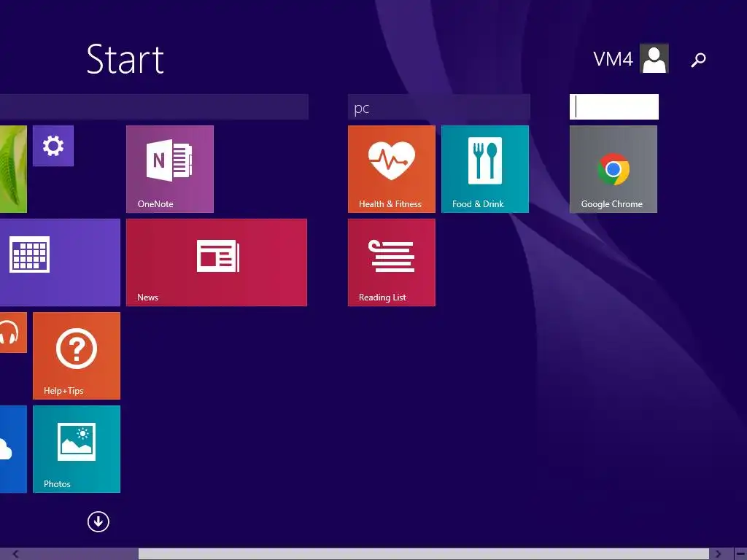Open the Calendar tile
Screen dimensions: 747x560
pyautogui.click(x=60, y=262)
